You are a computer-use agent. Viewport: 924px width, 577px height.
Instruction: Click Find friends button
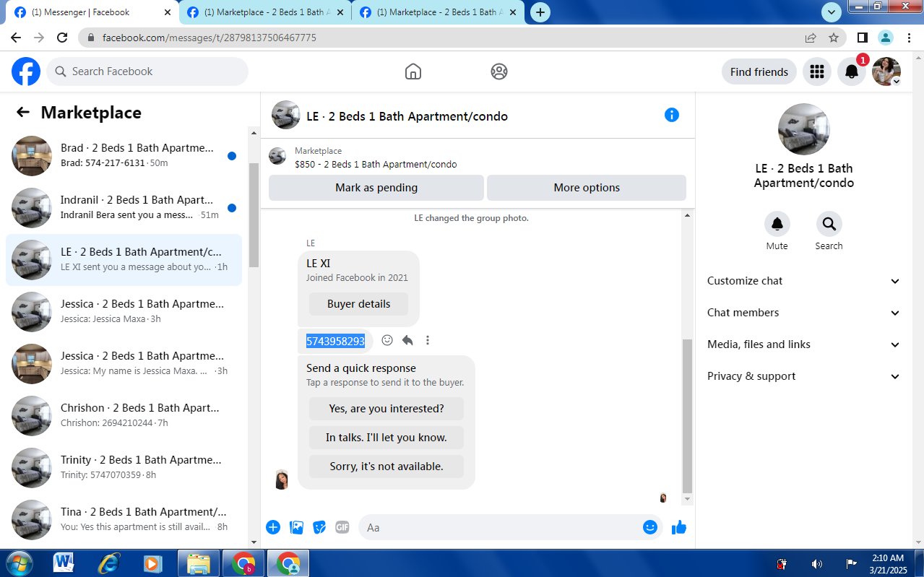[x=759, y=71]
